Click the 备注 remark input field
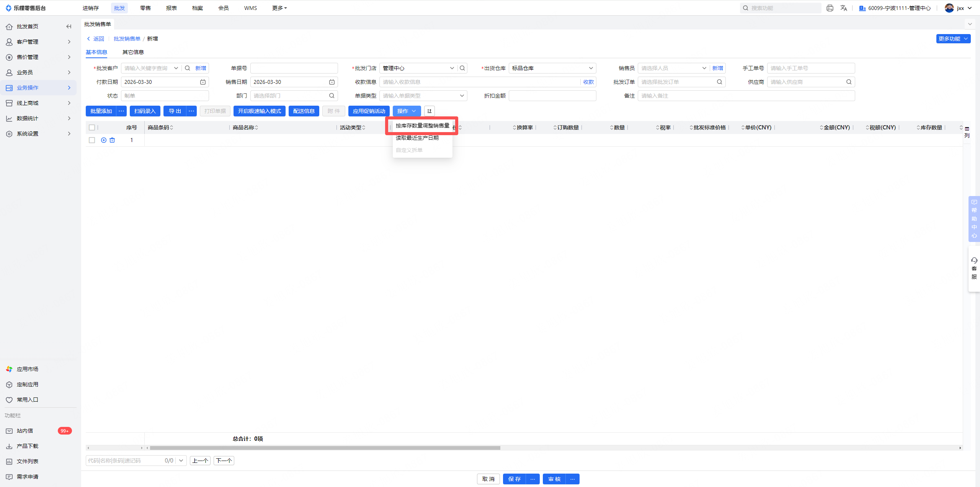 click(x=746, y=96)
